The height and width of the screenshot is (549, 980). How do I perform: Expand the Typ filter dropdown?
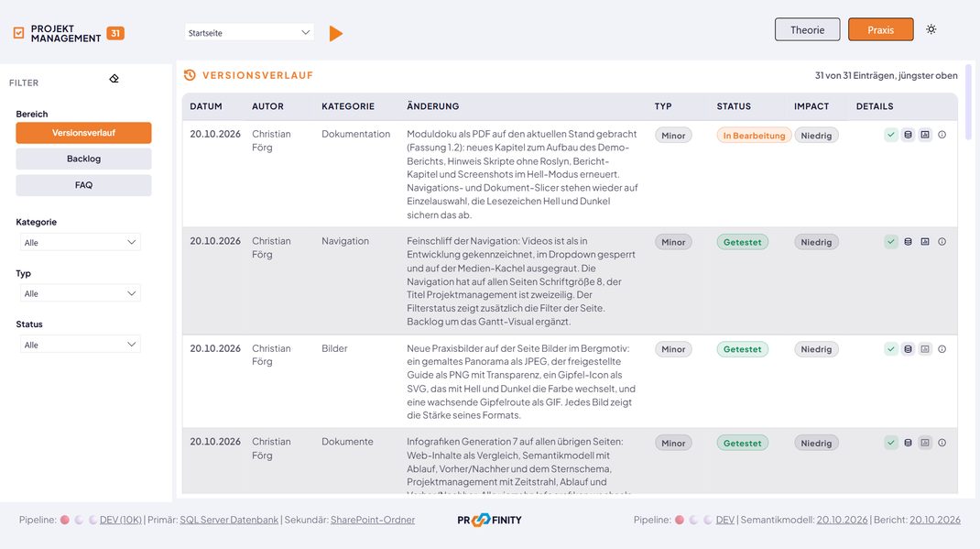tap(80, 293)
